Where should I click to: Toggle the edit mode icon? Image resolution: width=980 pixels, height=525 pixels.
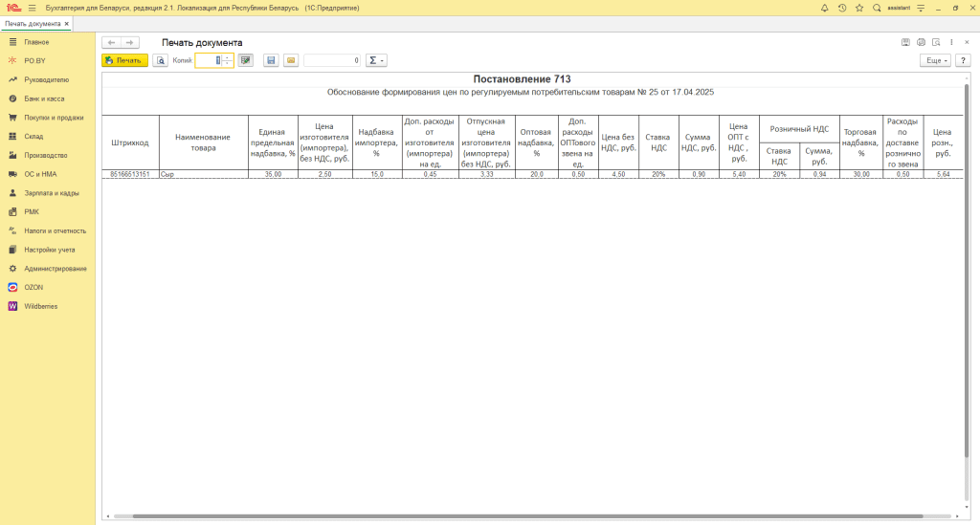point(246,60)
